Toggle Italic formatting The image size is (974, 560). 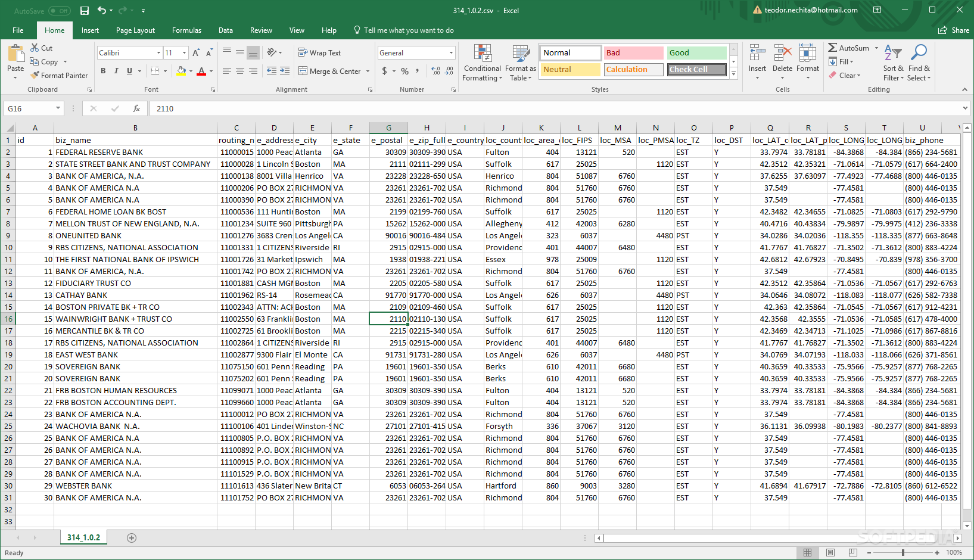(x=116, y=71)
